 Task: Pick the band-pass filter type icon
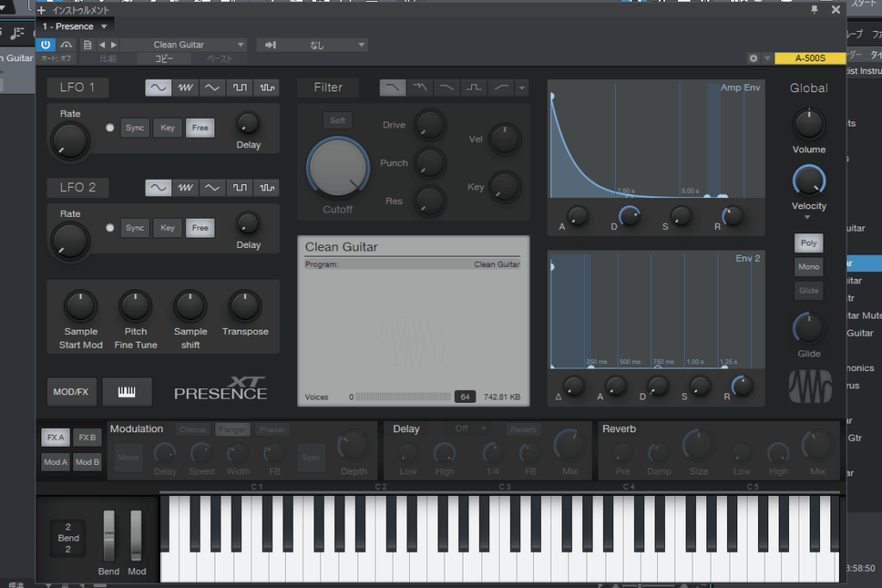point(474,88)
